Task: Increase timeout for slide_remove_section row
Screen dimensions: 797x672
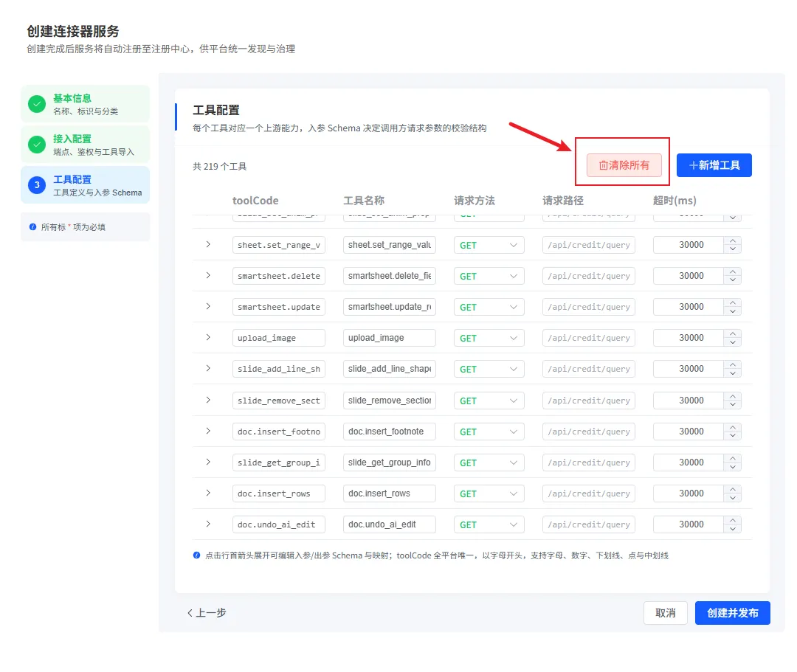Action: [x=733, y=396]
